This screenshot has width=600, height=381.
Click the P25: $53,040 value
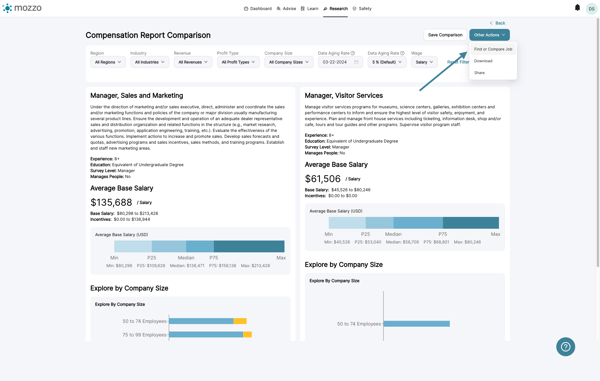coord(368,242)
